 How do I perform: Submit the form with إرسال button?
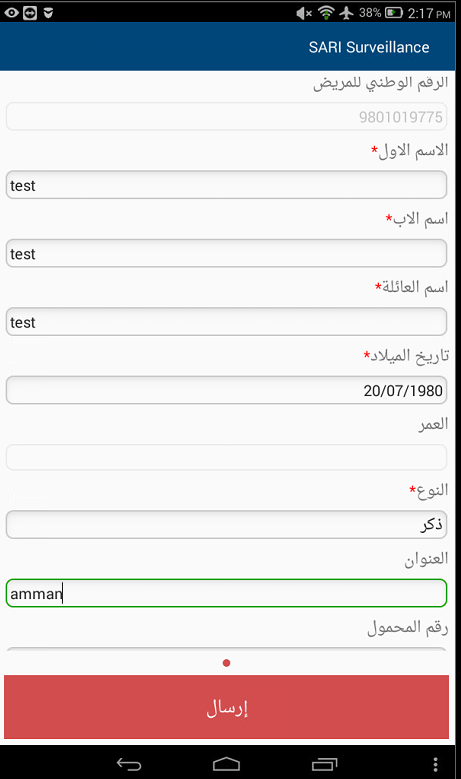coord(227,706)
